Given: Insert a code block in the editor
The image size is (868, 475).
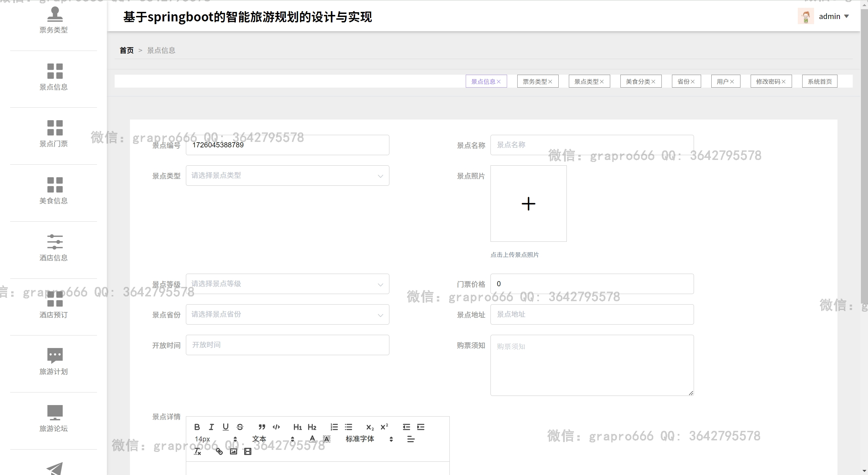Looking at the screenshot, I should point(276,427).
